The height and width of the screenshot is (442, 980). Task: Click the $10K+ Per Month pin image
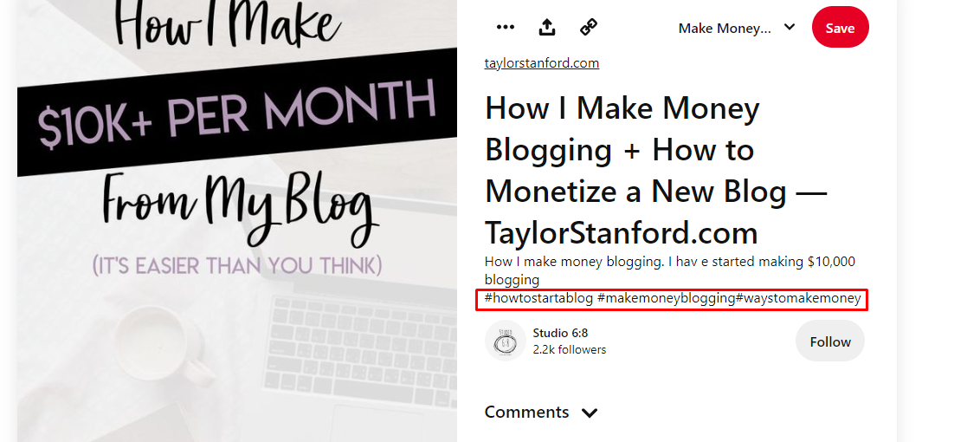237,221
